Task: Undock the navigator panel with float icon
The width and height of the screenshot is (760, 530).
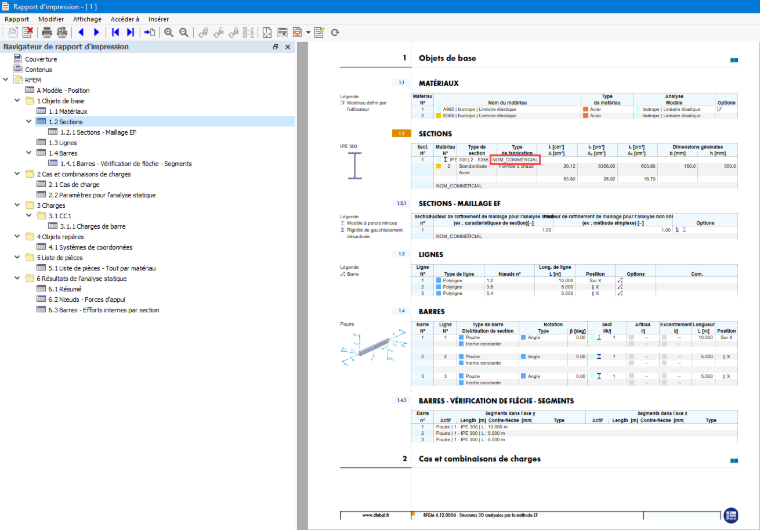Action: [x=275, y=47]
